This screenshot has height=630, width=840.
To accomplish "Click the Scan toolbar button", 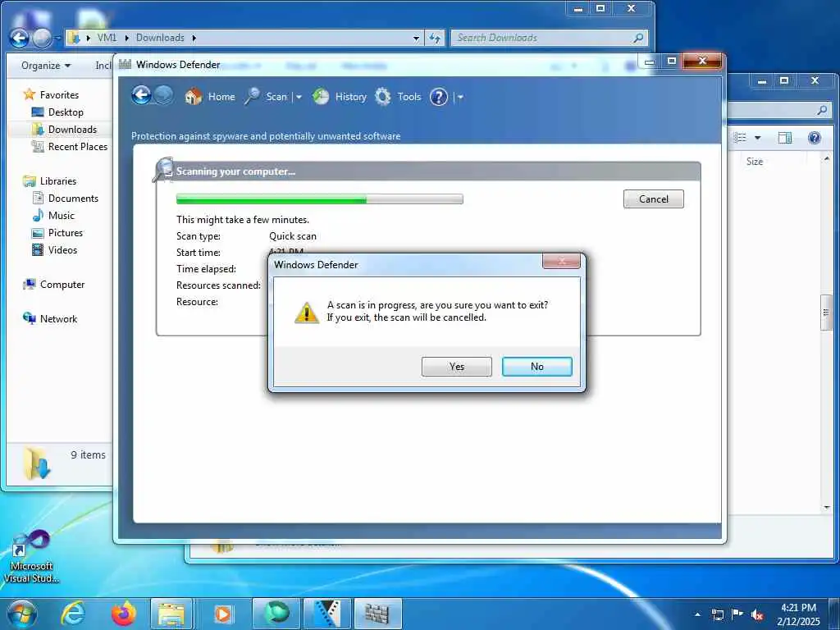I will pos(267,97).
